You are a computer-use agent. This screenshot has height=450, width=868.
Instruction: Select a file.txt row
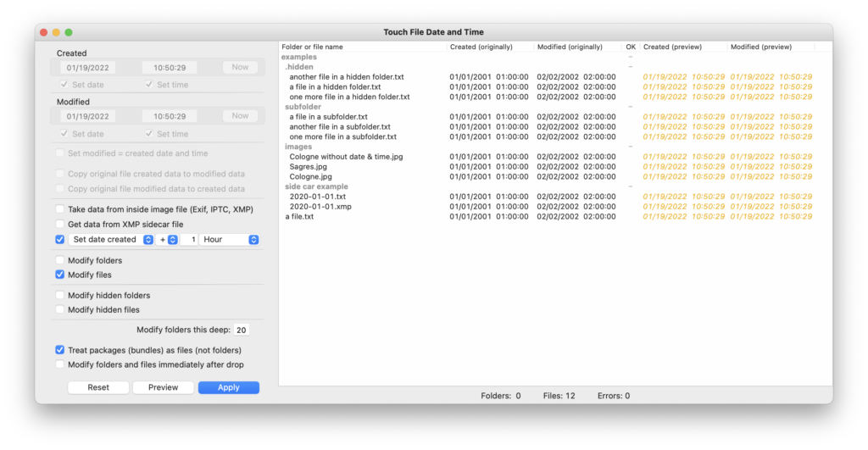pos(555,216)
